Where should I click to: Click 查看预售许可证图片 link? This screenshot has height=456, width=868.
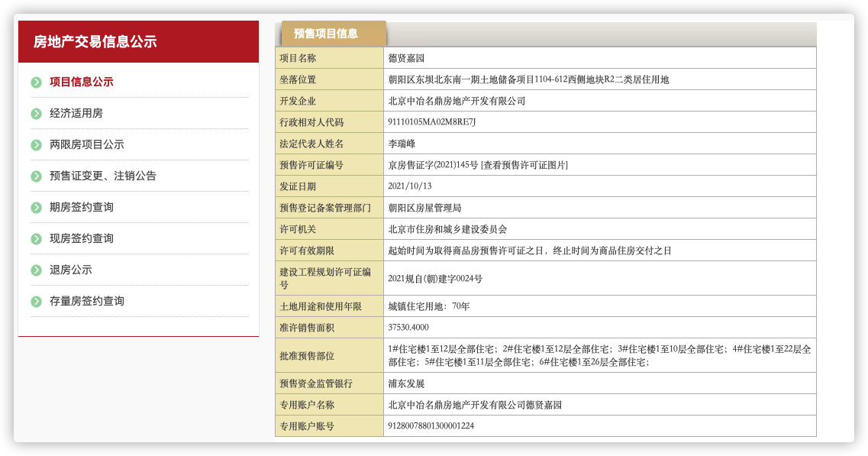click(x=524, y=165)
